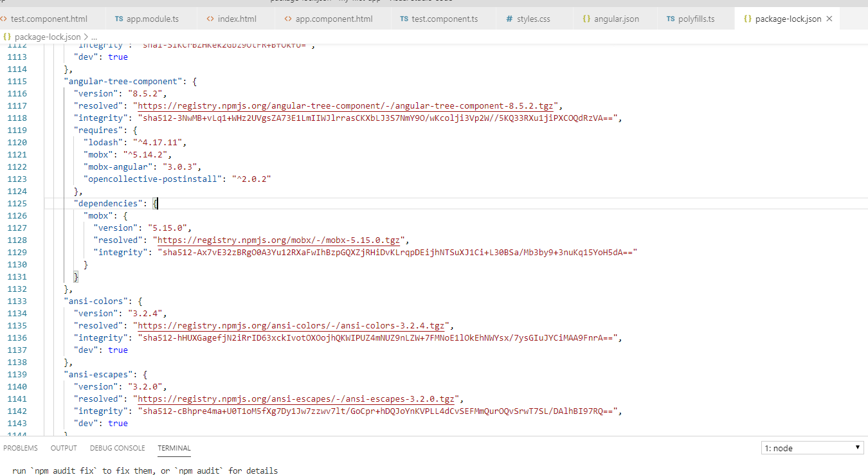Click "dev": true on line 1113

(x=100, y=57)
